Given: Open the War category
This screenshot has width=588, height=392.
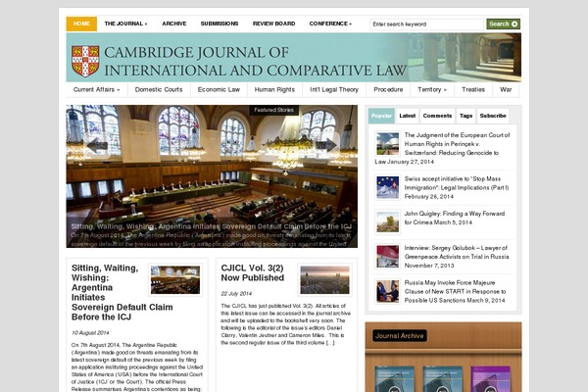Looking at the screenshot, I should (506, 89).
